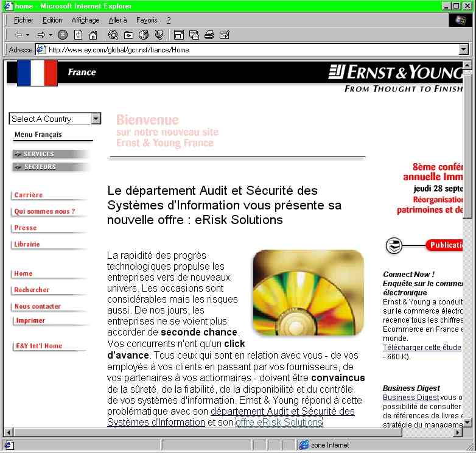Click the Connect Now ! heading
The height and width of the screenshot is (453, 476).
pyautogui.click(x=408, y=275)
